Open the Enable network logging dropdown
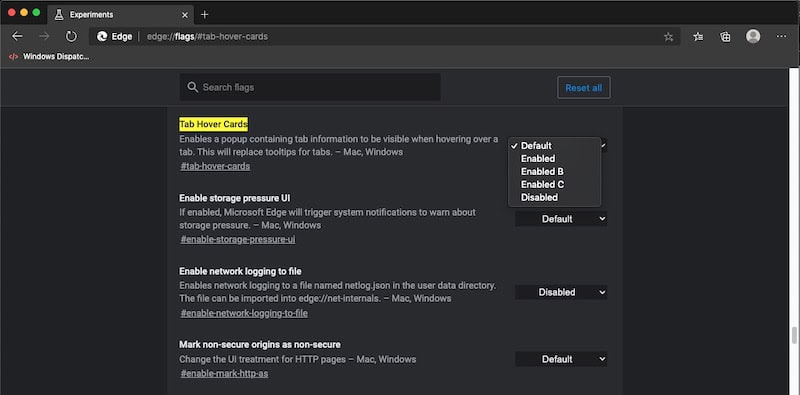This screenshot has width=800, height=395. pos(561,292)
